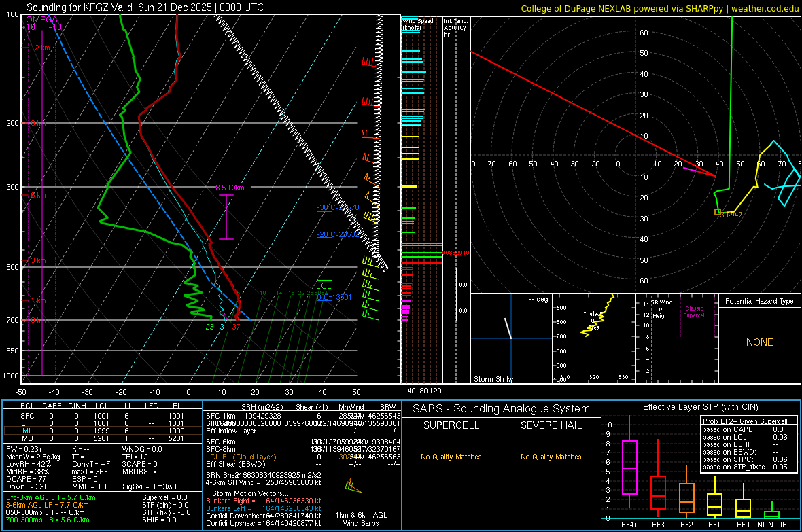The height and width of the screenshot is (532, 802).
Task: Click the green LCL label on skew-T
Action: click(x=324, y=286)
